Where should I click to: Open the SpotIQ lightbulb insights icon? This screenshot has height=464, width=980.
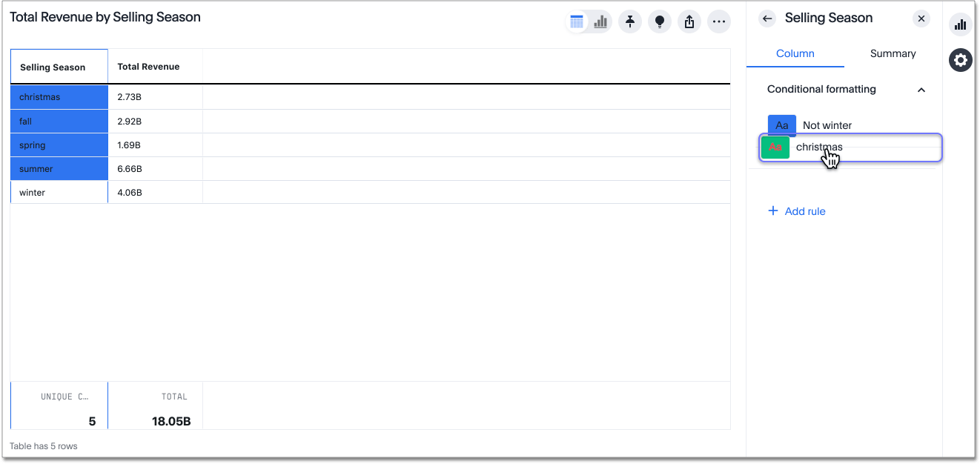tap(660, 22)
